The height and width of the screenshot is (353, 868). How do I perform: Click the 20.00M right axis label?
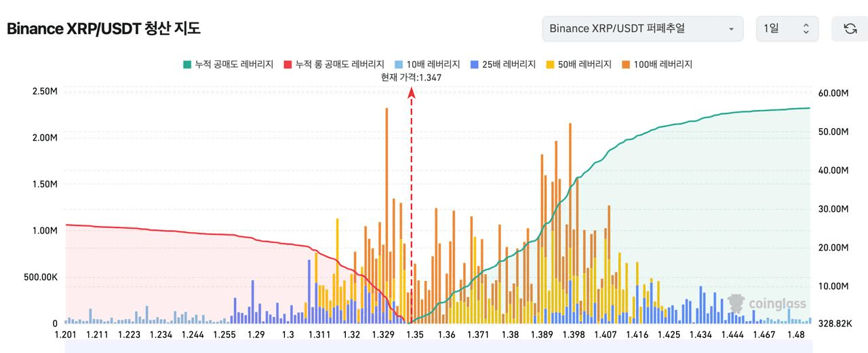point(833,248)
